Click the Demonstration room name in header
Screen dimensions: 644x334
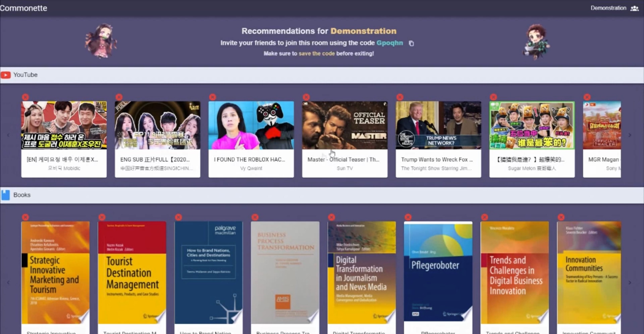point(608,8)
